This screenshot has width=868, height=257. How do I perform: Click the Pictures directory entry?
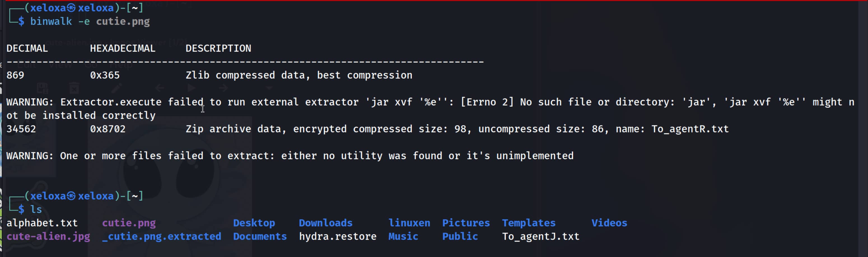click(x=466, y=223)
